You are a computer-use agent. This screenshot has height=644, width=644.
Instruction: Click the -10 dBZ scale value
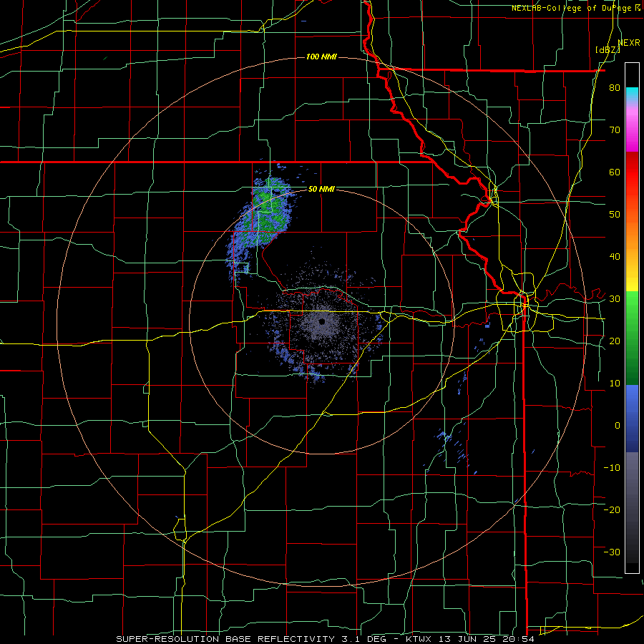pos(612,468)
